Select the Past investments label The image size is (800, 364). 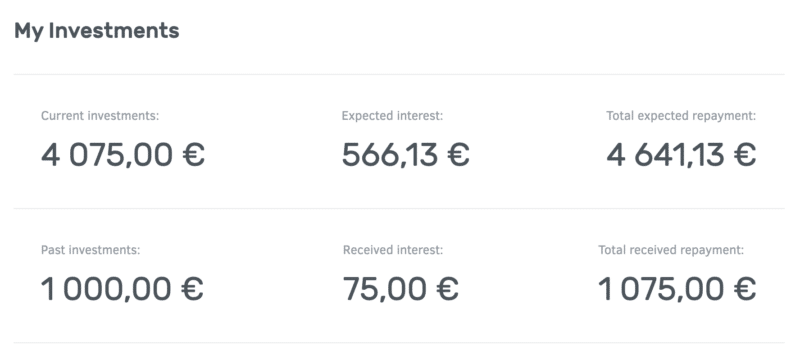coord(90,250)
